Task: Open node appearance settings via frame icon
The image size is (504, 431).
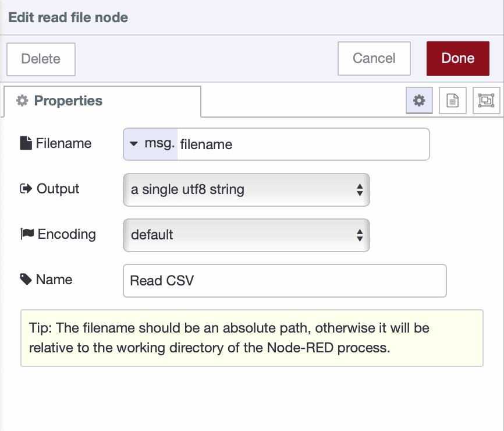Action: pyautogui.click(x=487, y=100)
